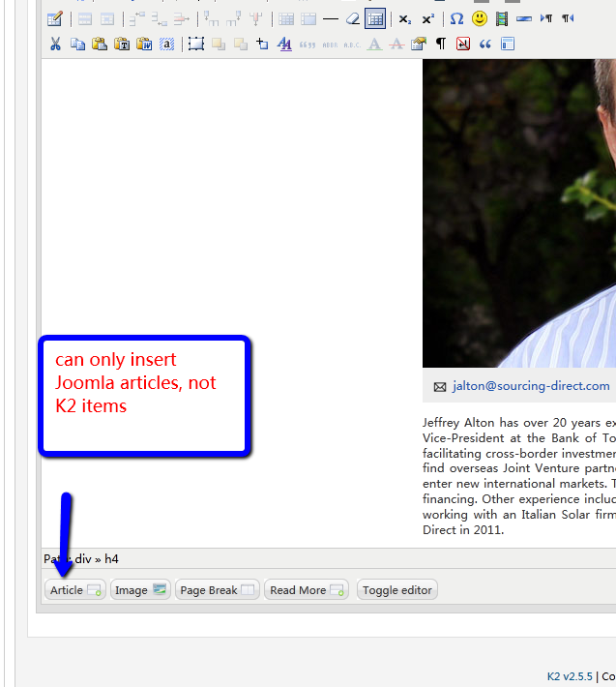Toggle visual table guidelines icon
This screenshot has height=687, width=616.
pyautogui.click(x=375, y=18)
